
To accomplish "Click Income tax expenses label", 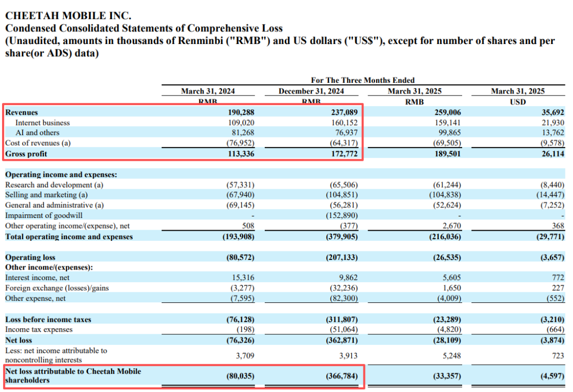I will point(39,329).
